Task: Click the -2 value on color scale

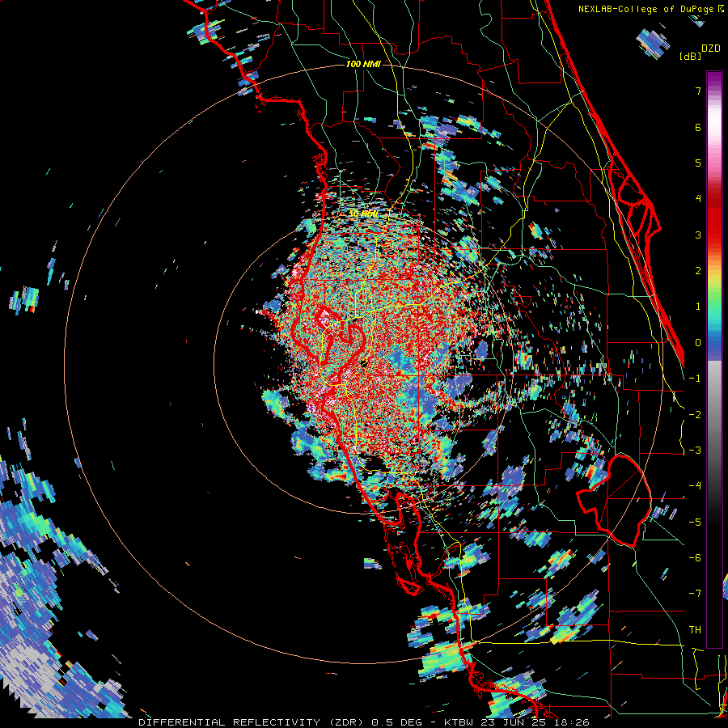Action: (695, 415)
